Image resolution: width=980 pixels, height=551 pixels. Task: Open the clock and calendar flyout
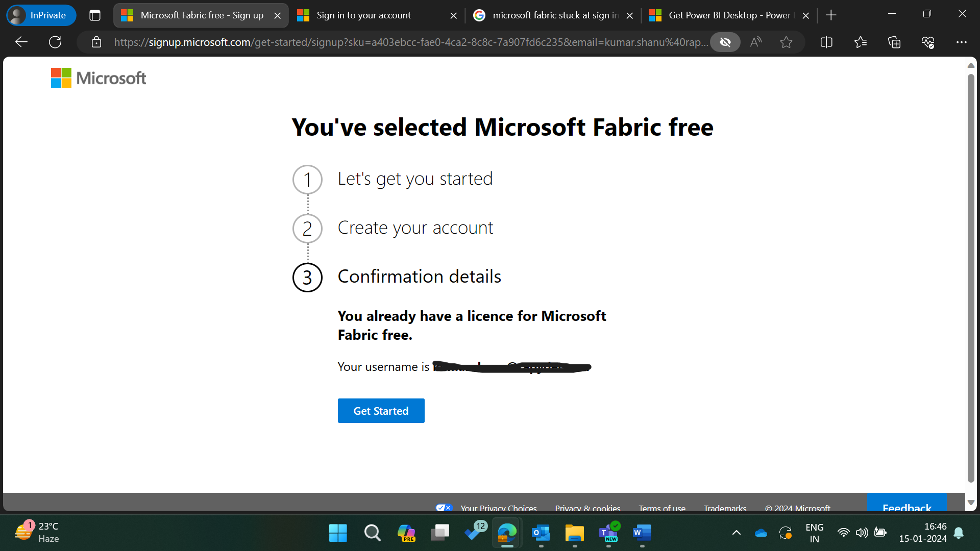click(923, 533)
